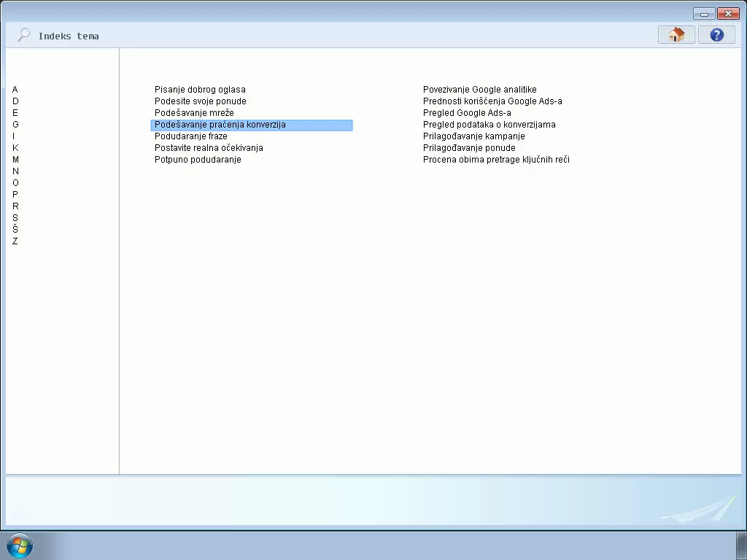Open topic Postavite realna očekivanja
The width and height of the screenshot is (747, 560).
[x=209, y=147]
